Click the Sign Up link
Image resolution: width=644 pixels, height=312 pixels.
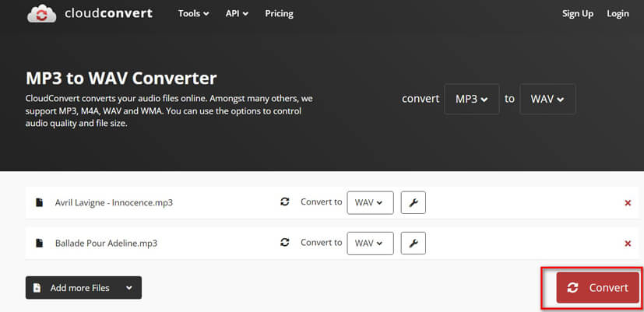pos(578,13)
